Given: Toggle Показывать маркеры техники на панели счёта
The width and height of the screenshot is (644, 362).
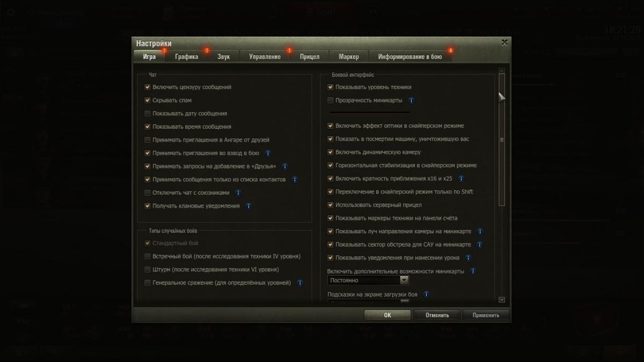Looking at the screenshot, I should pyautogui.click(x=331, y=218).
